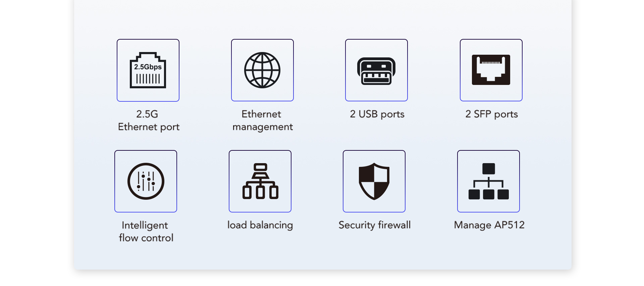The image size is (644, 286).
Task: Choose the SFP ports socket icon
Action: click(x=491, y=70)
